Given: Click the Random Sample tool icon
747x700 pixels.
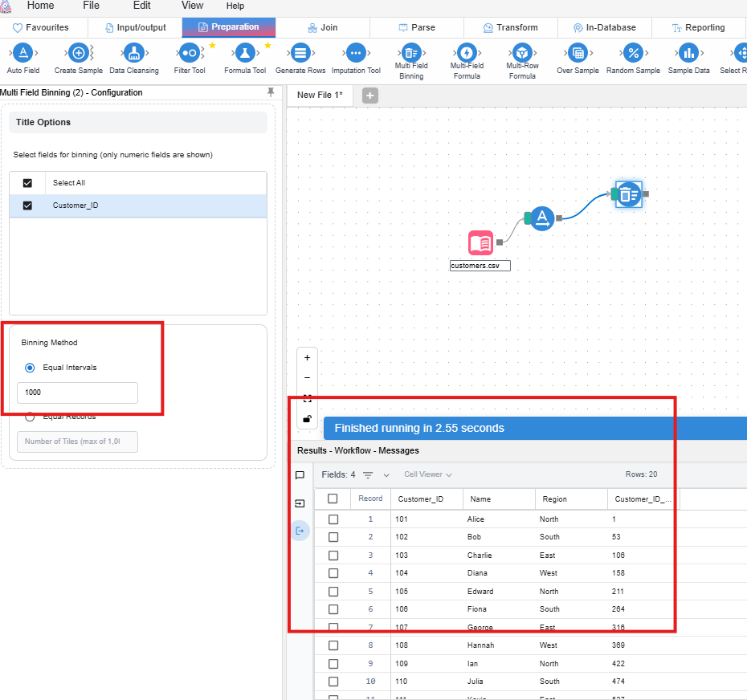Looking at the screenshot, I should tap(633, 53).
